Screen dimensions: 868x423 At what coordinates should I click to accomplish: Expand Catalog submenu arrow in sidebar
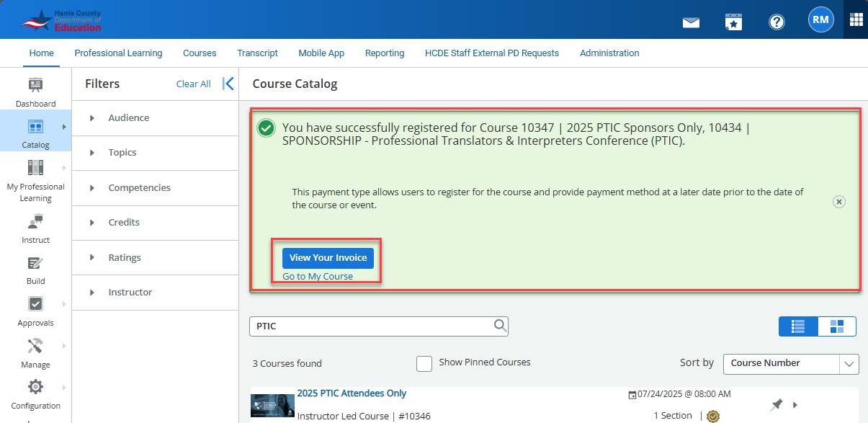tap(64, 127)
